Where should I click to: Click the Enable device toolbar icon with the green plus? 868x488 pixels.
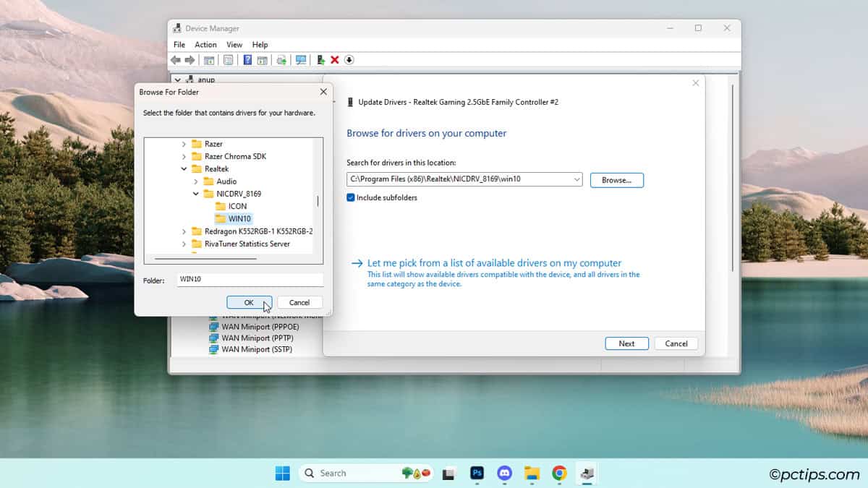(321, 60)
